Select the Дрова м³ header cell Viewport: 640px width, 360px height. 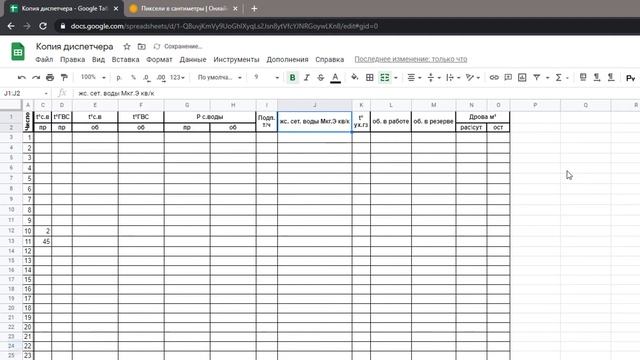[x=482, y=117]
